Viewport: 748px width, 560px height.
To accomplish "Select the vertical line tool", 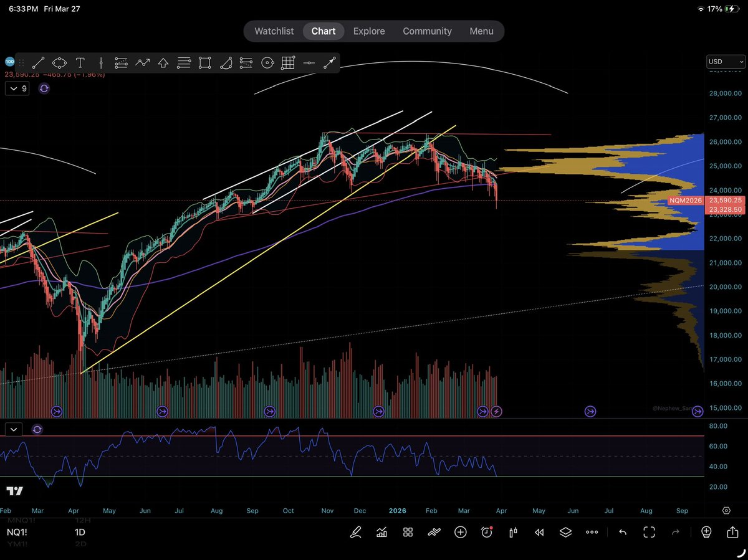I will (x=100, y=62).
